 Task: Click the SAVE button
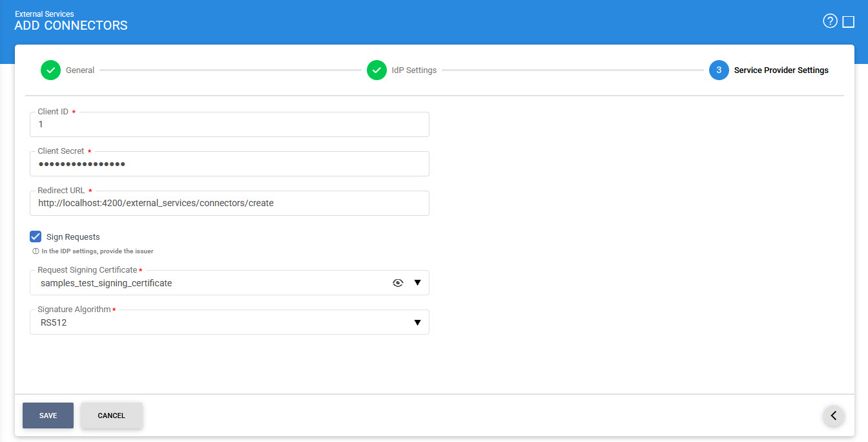(x=48, y=416)
